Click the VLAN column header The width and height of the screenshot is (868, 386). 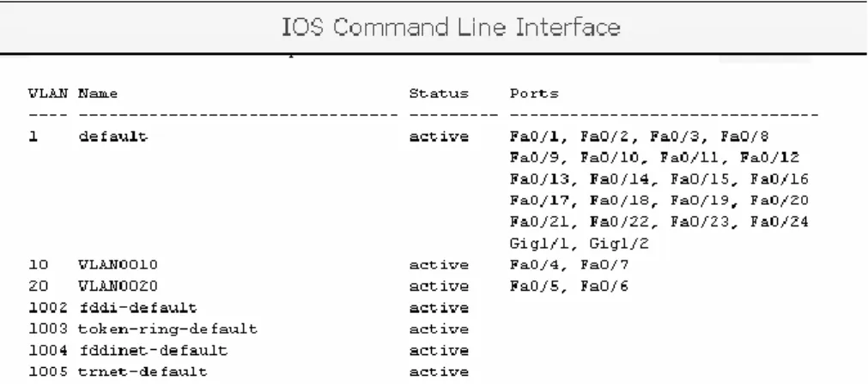(x=48, y=93)
